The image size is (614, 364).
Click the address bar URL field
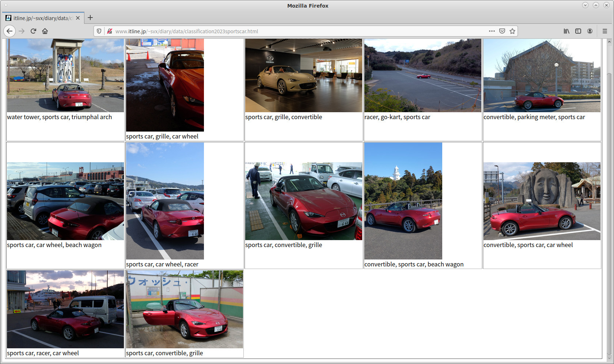[x=292, y=31]
